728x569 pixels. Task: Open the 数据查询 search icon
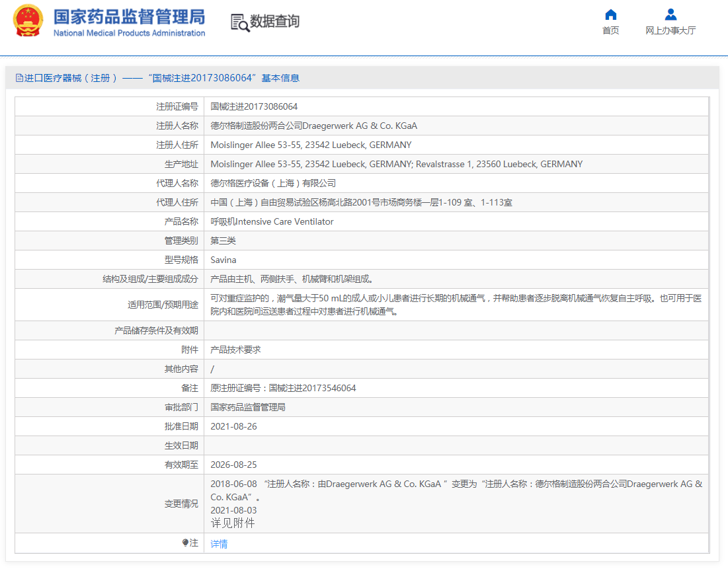[240, 22]
